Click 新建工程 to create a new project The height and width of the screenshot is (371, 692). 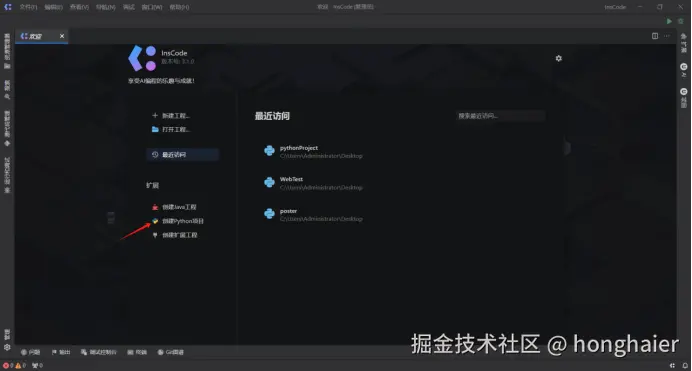point(171,116)
